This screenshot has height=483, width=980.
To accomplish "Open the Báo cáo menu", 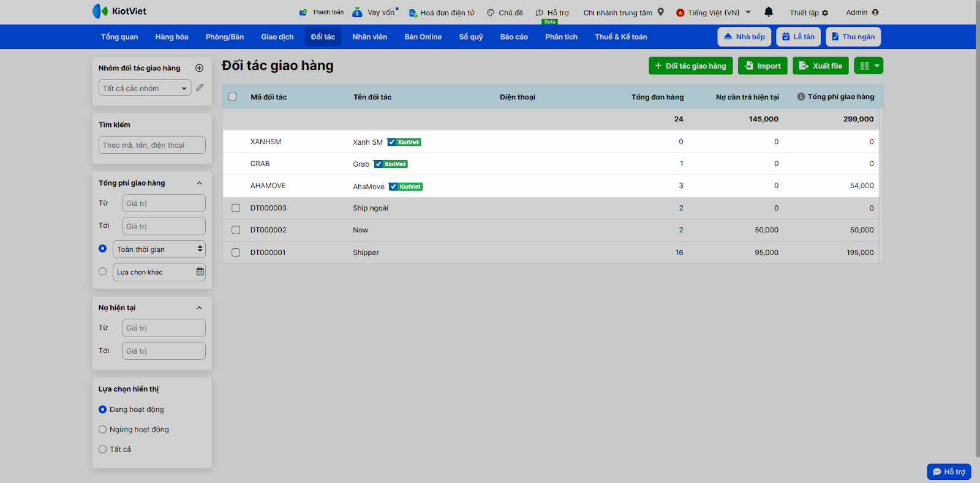I will point(514,37).
